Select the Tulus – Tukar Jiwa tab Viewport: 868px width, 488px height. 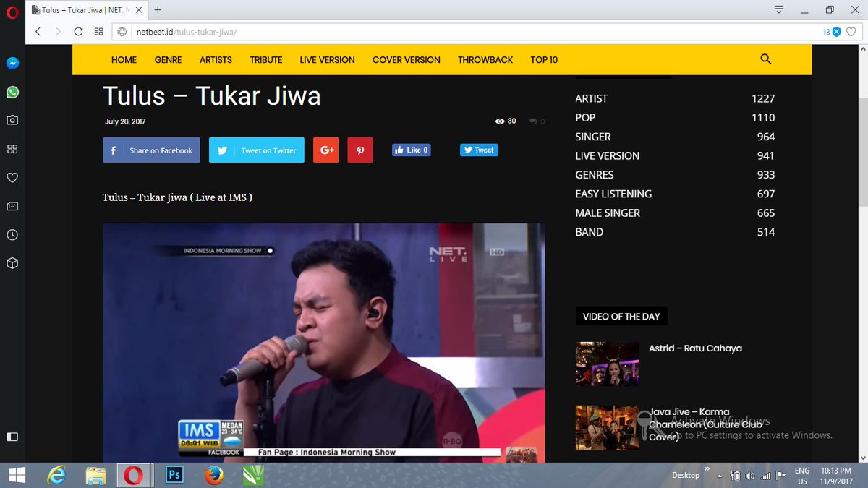point(87,10)
